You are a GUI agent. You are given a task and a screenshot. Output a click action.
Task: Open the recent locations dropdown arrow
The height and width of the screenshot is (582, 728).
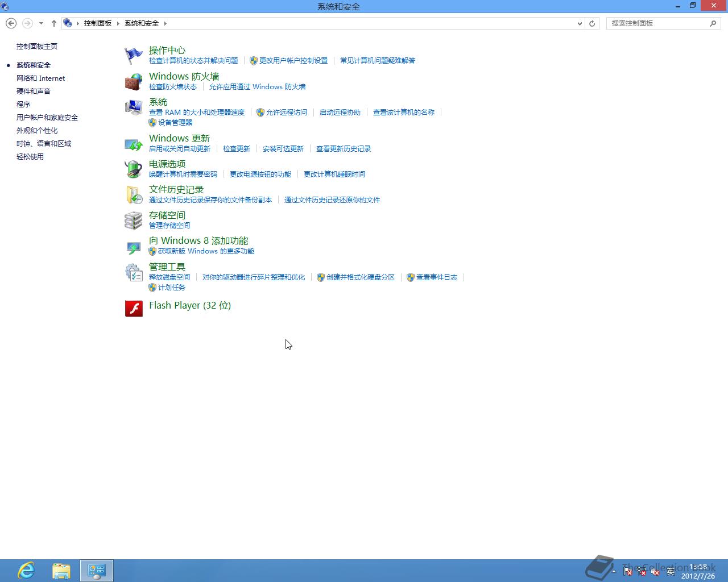tap(41, 23)
